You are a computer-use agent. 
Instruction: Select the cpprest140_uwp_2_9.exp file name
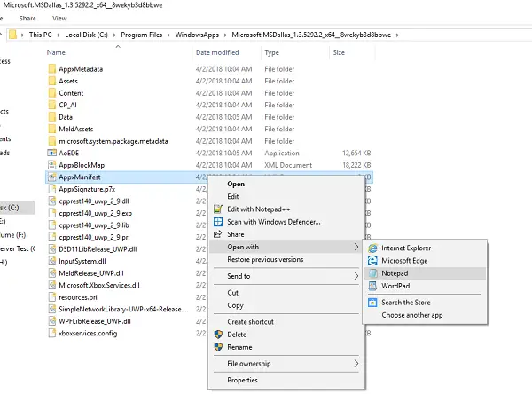[x=96, y=213]
